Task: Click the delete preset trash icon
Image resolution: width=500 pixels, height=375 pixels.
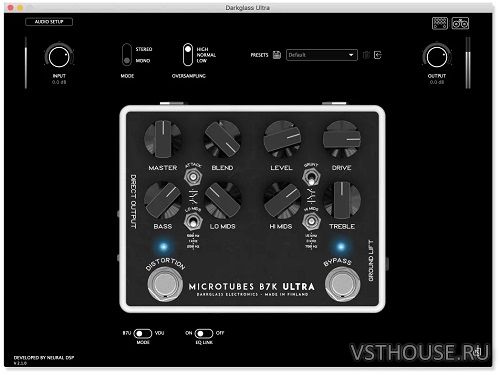Action: click(x=366, y=55)
